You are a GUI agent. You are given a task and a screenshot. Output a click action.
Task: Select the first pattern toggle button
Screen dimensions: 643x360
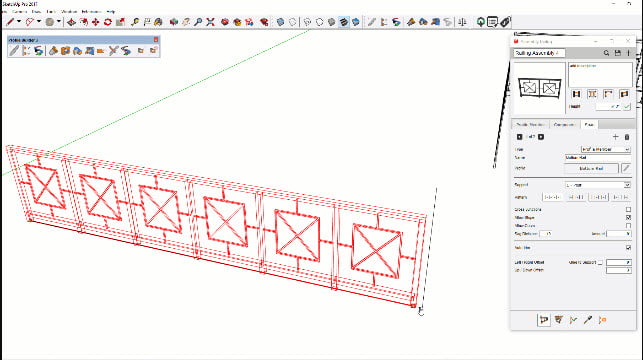pos(552,197)
